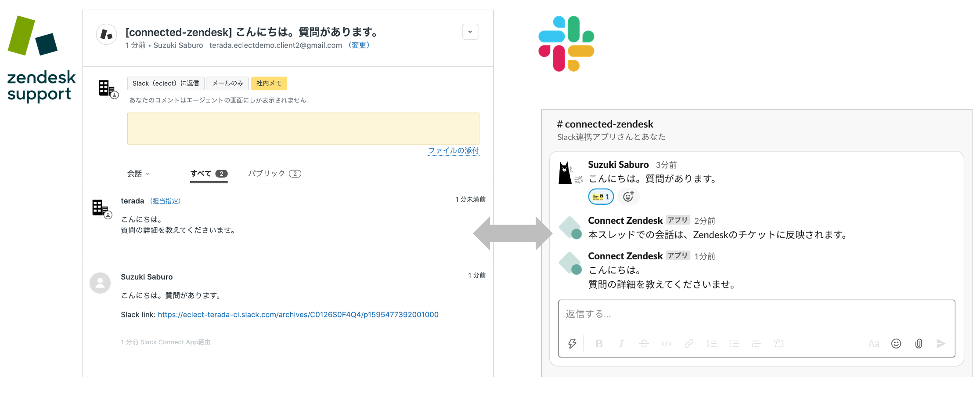Click the 担当指定 assign link next to terada
This screenshot has height=400, width=980.
(165, 201)
